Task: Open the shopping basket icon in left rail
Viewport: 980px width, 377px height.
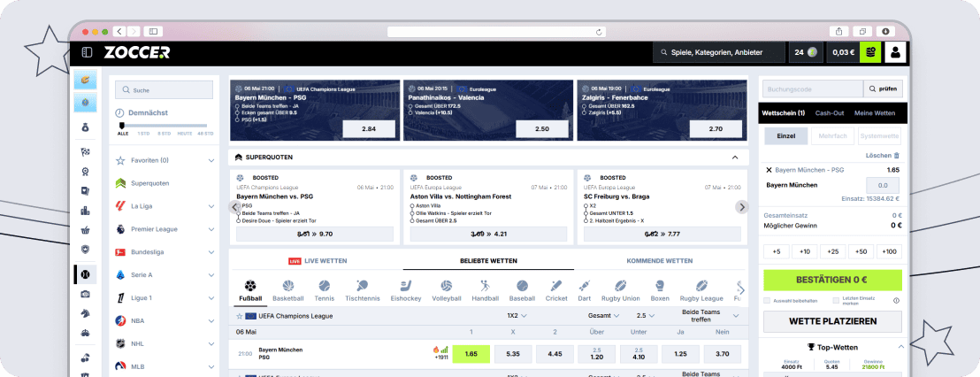Action: (86, 230)
